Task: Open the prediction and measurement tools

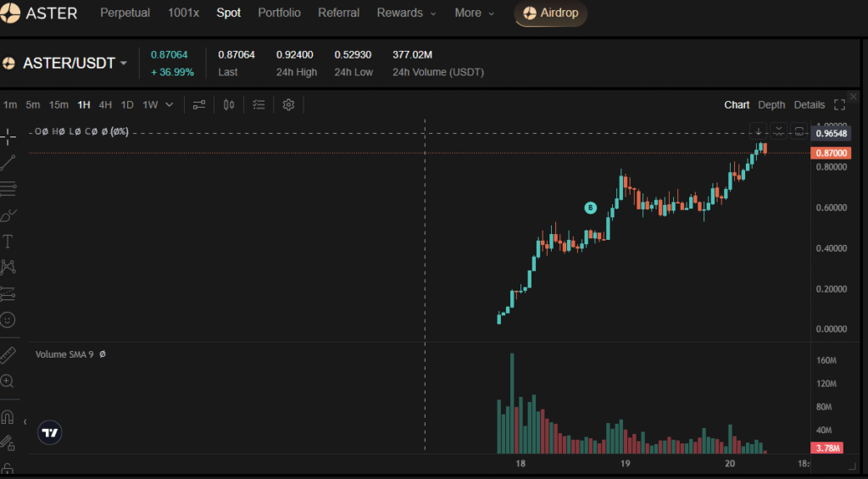Action: click(8, 293)
